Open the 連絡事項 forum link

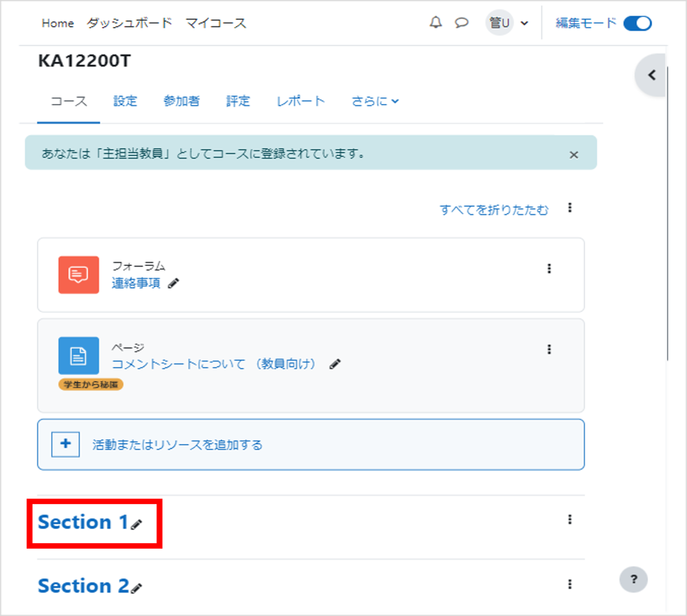tap(136, 283)
